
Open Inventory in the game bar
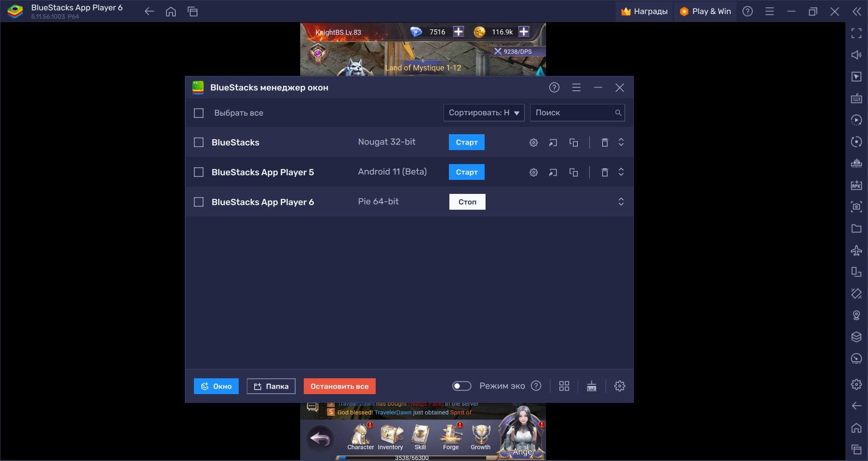(x=391, y=437)
